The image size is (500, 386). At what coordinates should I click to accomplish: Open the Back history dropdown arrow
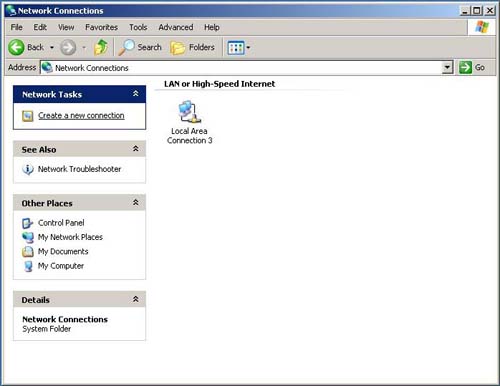click(52, 48)
